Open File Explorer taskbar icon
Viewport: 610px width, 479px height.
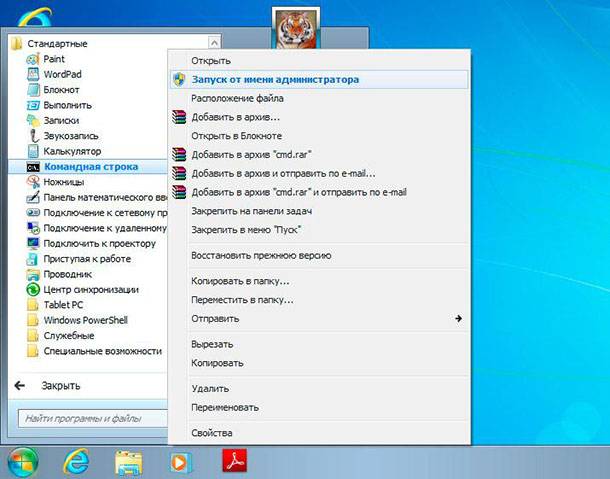[128, 463]
